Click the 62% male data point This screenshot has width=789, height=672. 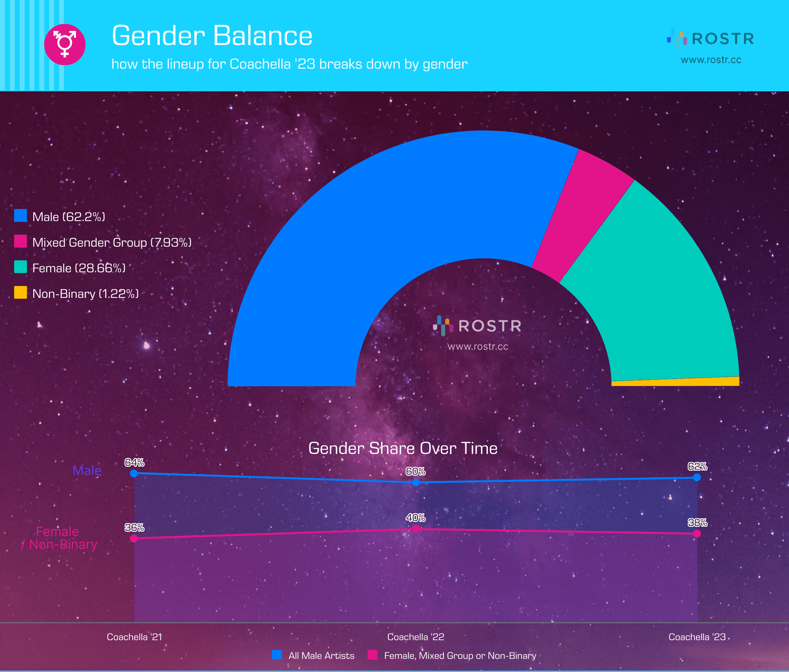pos(697,477)
